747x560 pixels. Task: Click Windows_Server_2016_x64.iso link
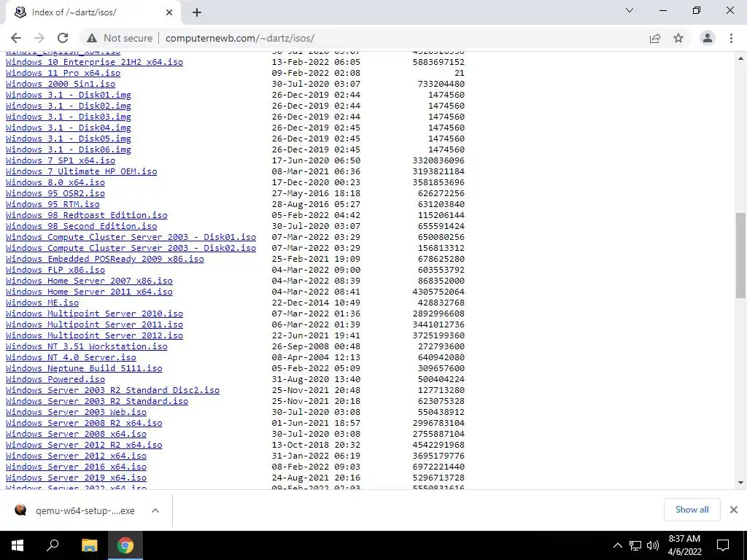point(76,467)
